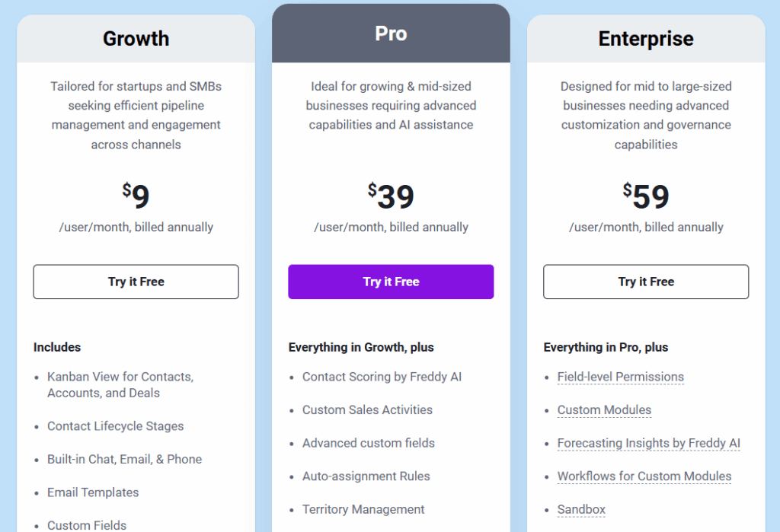The height and width of the screenshot is (532, 780).
Task: Select Contact Scoring by Freddy AI item
Action: tap(382, 377)
